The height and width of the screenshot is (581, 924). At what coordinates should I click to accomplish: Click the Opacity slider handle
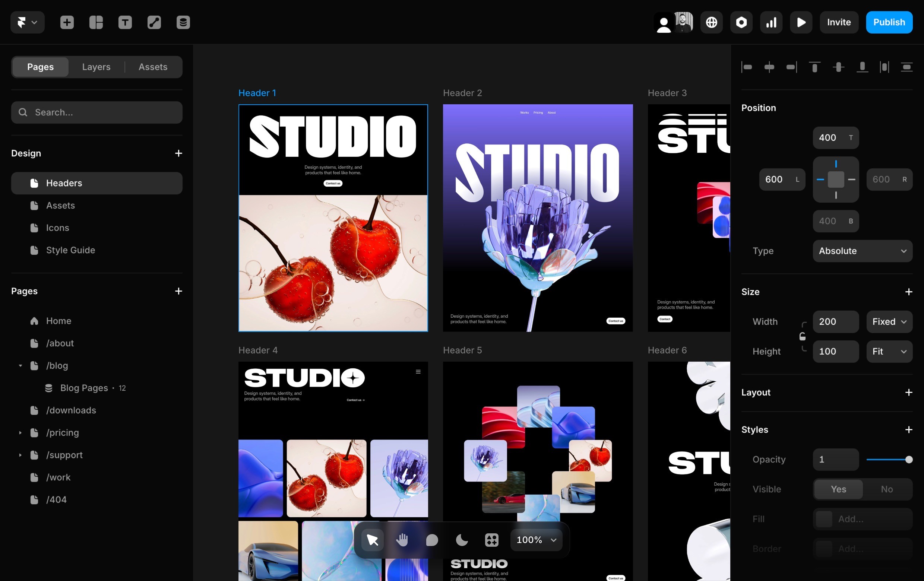tap(908, 460)
